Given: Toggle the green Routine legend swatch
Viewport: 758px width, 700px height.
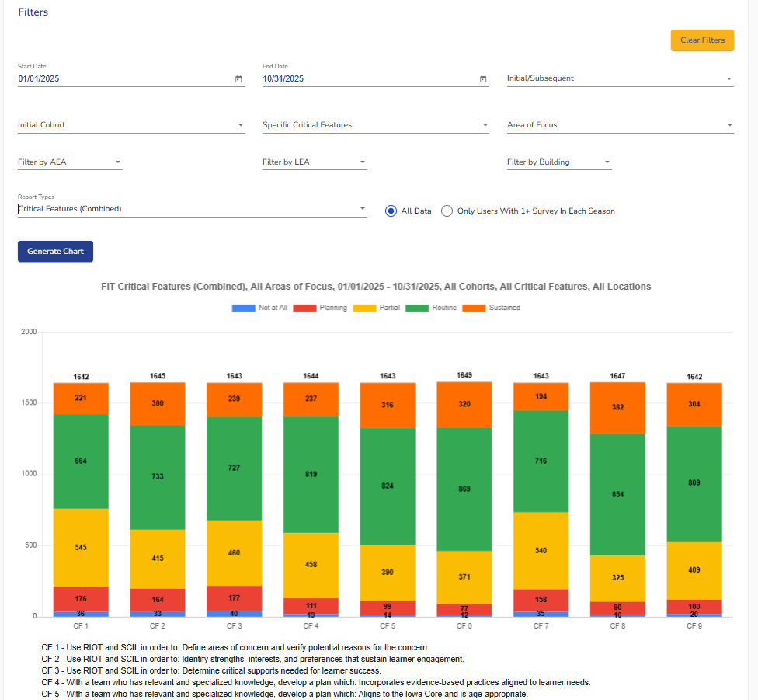Looking at the screenshot, I should [418, 308].
